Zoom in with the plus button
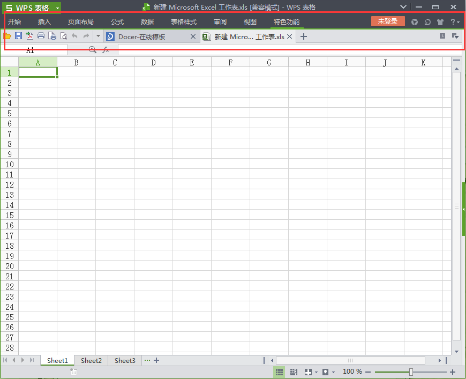Image resolution: width=466 pixels, height=379 pixels. pyautogui.click(x=452, y=372)
